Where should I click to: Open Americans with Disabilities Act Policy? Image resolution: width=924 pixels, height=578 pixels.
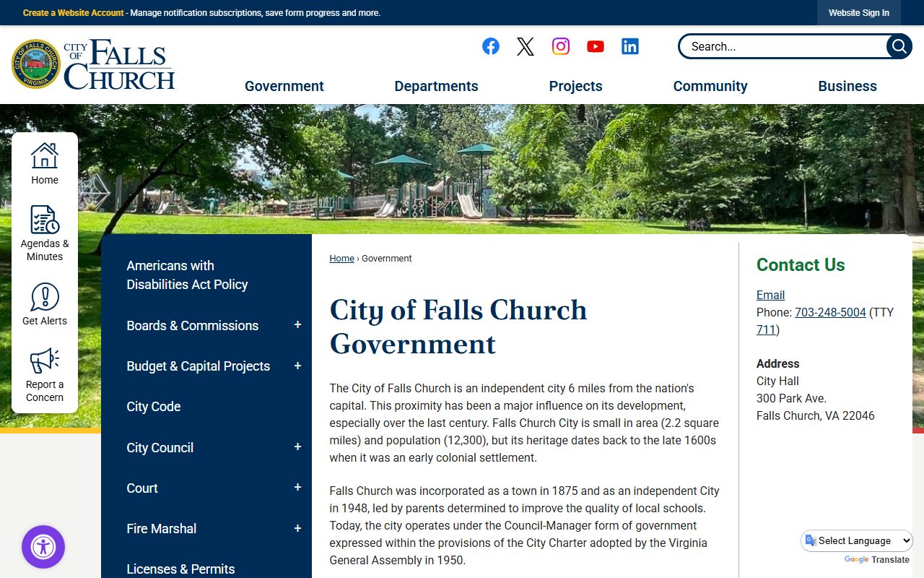point(188,275)
